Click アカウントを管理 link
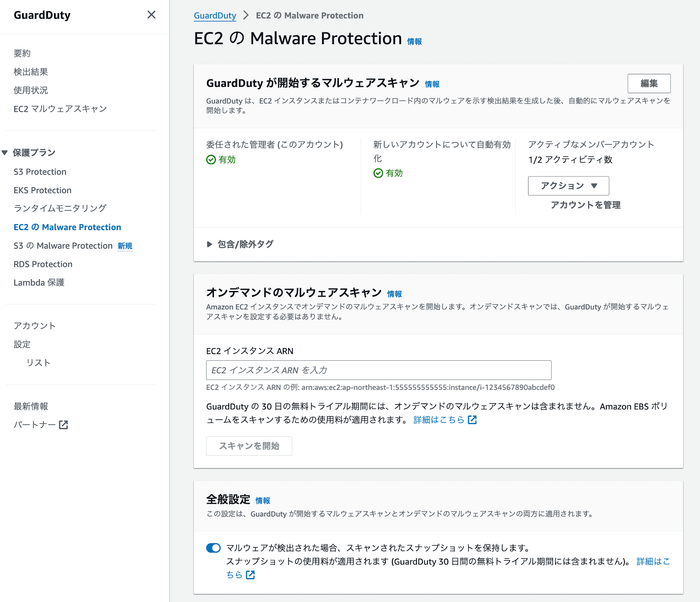The image size is (700, 602). pos(586,205)
